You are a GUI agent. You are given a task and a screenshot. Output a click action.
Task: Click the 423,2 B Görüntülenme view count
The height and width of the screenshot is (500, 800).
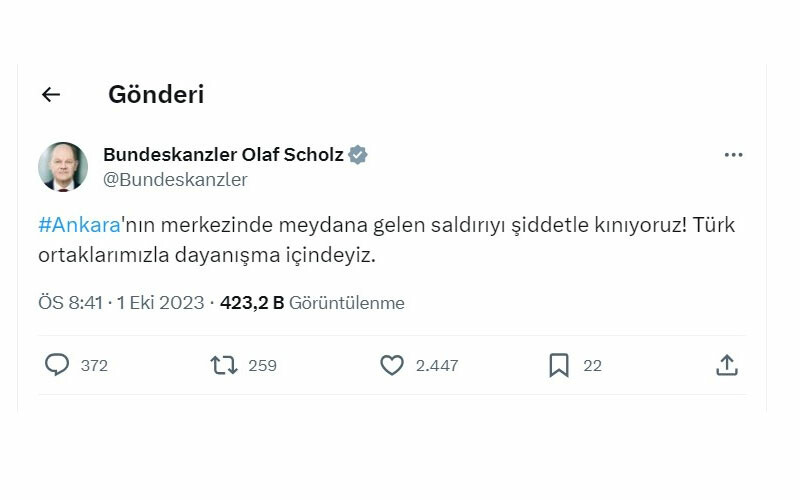pyautogui.click(x=312, y=303)
